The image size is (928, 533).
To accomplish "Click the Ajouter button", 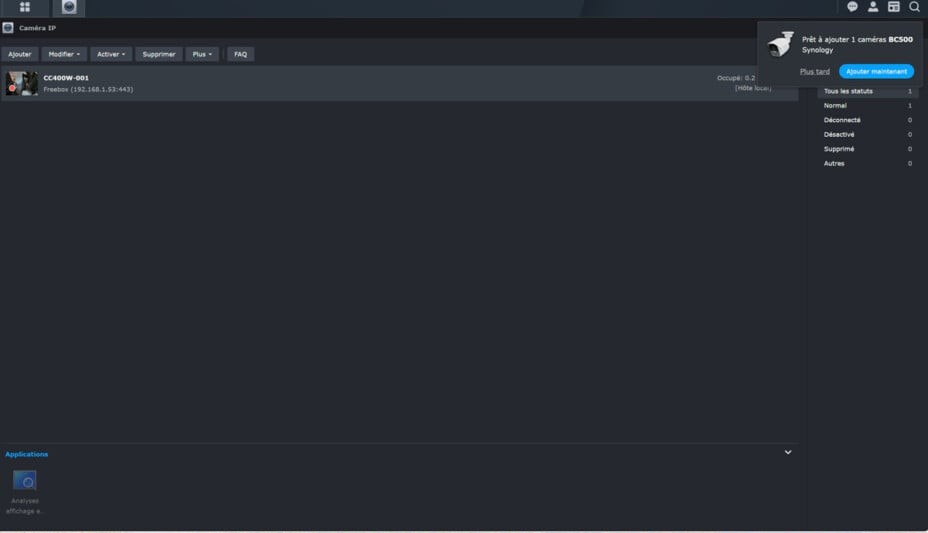I will (20, 54).
